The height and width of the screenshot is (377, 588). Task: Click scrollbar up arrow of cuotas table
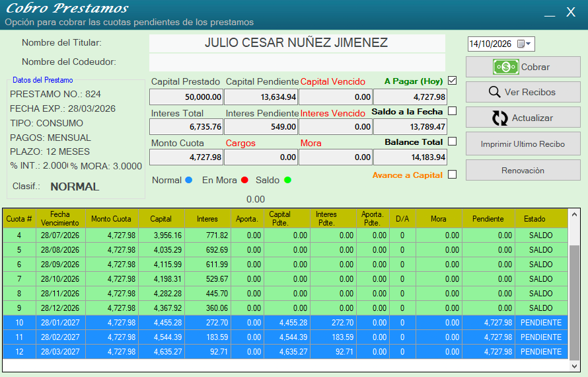pos(574,215)
